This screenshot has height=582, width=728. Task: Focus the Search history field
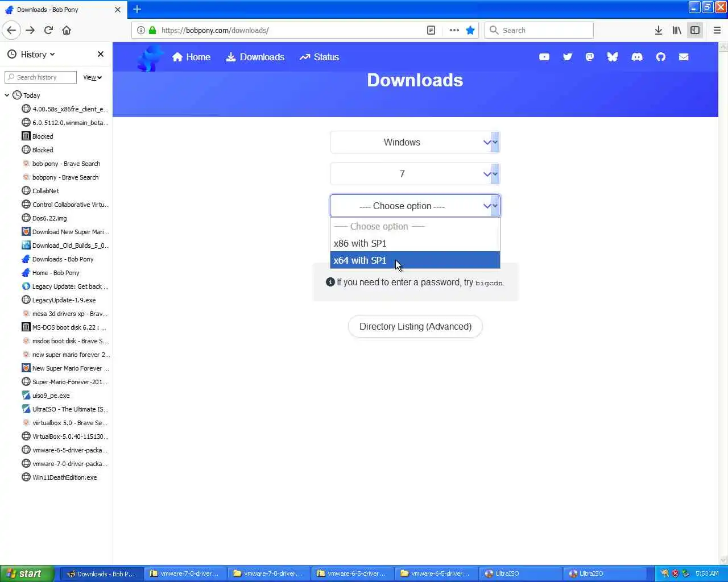[x=40, y=77]
